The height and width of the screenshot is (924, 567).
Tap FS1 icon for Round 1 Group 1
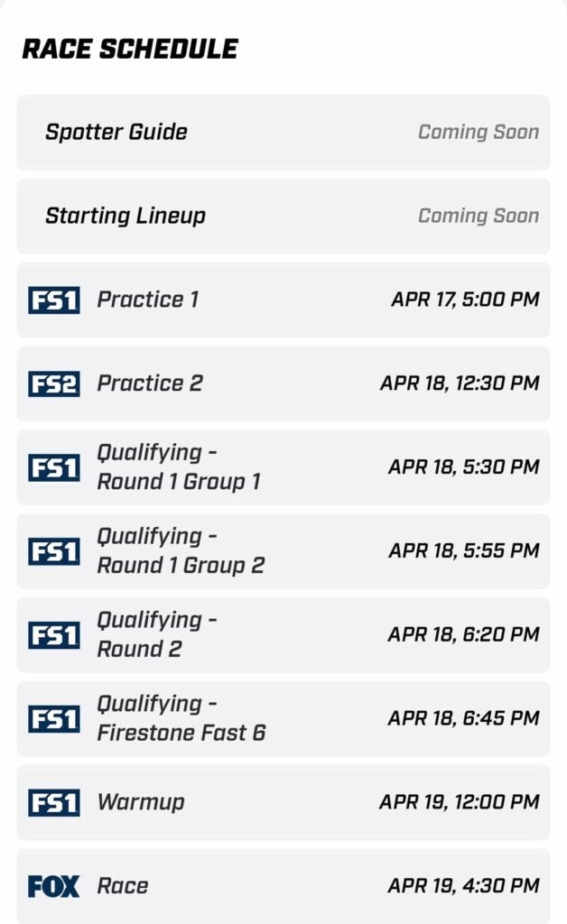coord(53,467)
